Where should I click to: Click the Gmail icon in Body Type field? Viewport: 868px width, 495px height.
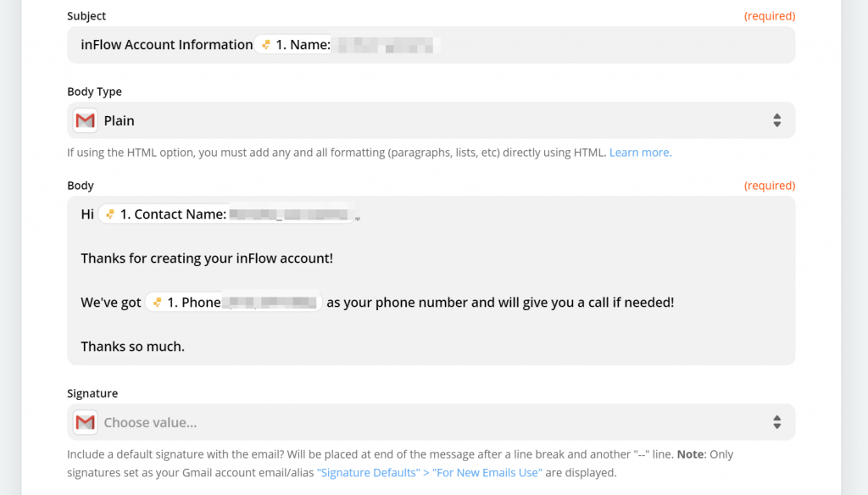click(x=86, y=120)
